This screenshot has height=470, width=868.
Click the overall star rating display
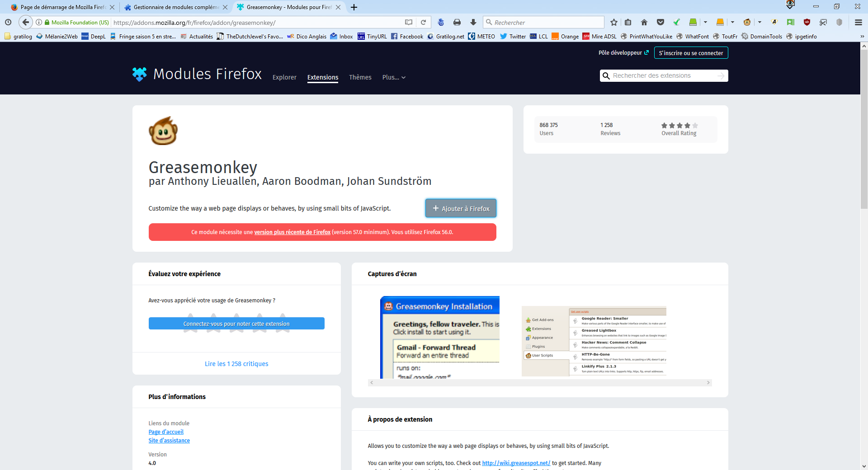click(679, 126)
